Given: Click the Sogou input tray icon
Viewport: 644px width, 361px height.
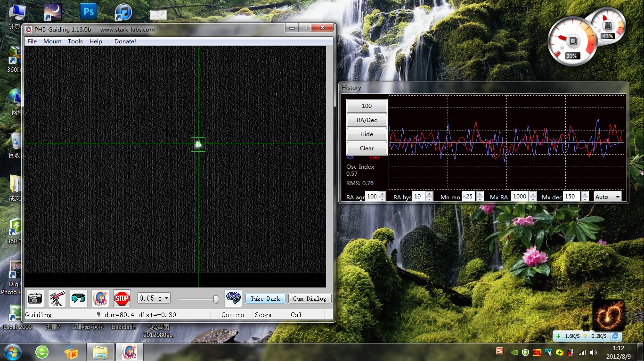Looking at the screenshot, I should [x=500, y=351].
